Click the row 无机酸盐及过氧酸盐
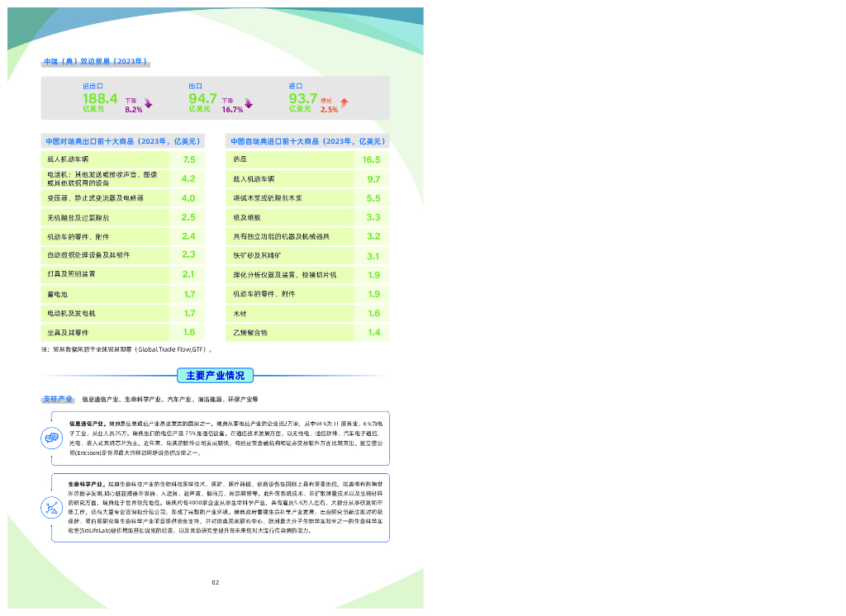The width and height of the screenshot is (846, 616). pyautogui.click(x=122, y=218)
